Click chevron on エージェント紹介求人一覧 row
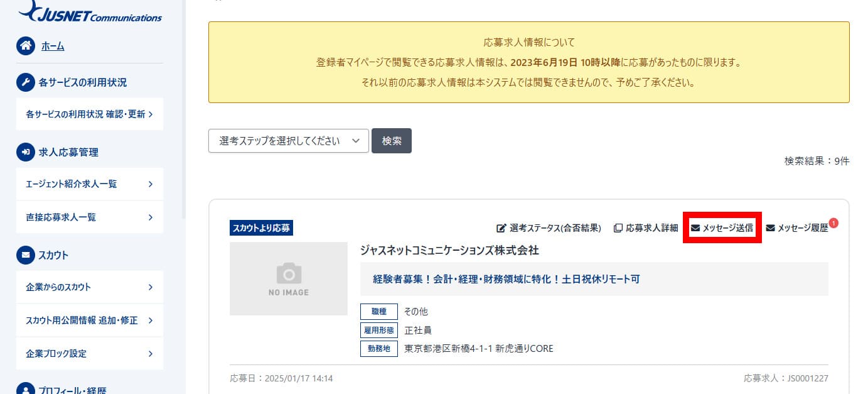 tap(151, 184)
